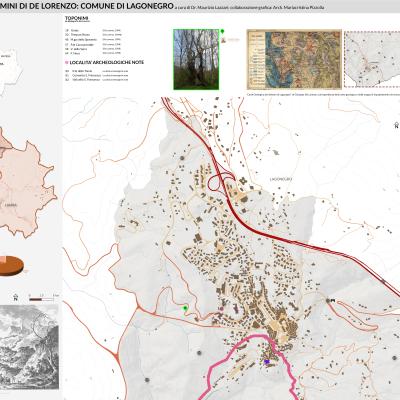The image size is (400, 400).
Task: Select the dashed-border locator map inset
Action: pyautogui.click(x=372, y=59)
